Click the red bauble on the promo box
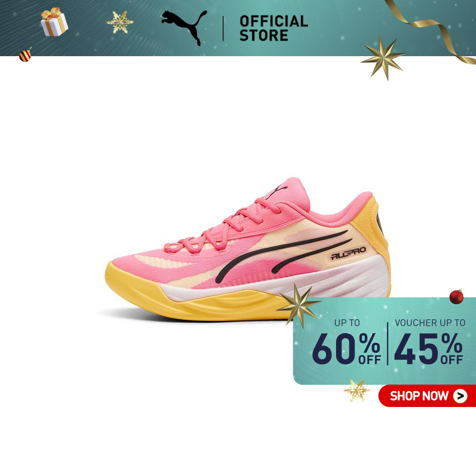476x476 pixels. pos(456,296)
